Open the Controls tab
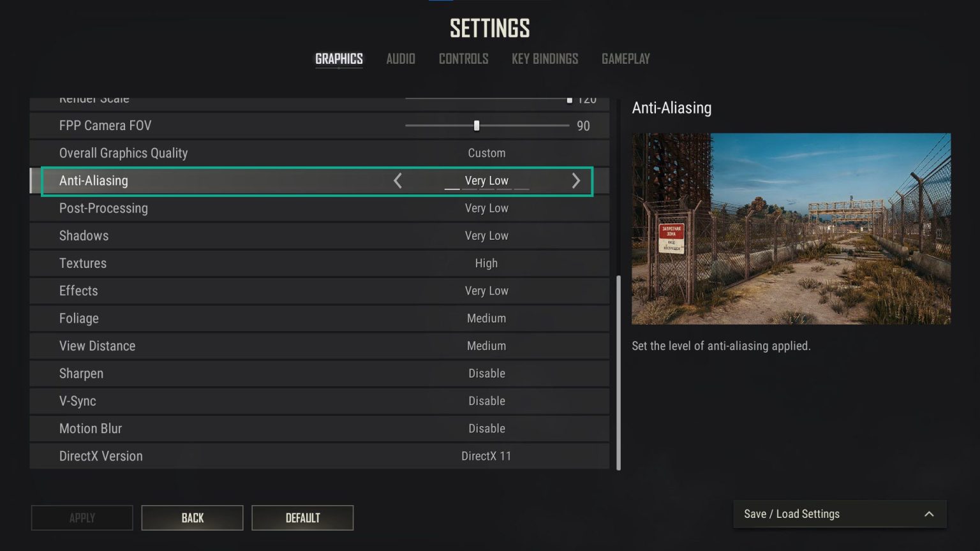980x551 pixels. coord(463,59)
